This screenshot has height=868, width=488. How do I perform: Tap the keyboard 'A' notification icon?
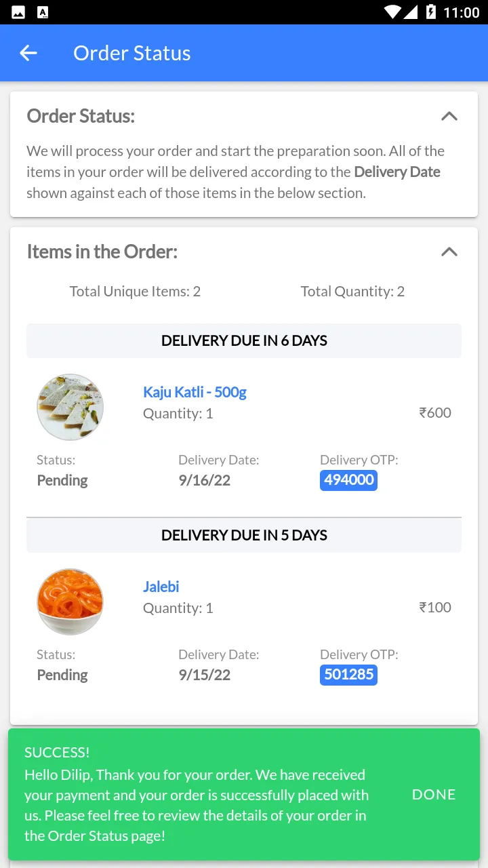pyautogui.click(x=42, y=12)
